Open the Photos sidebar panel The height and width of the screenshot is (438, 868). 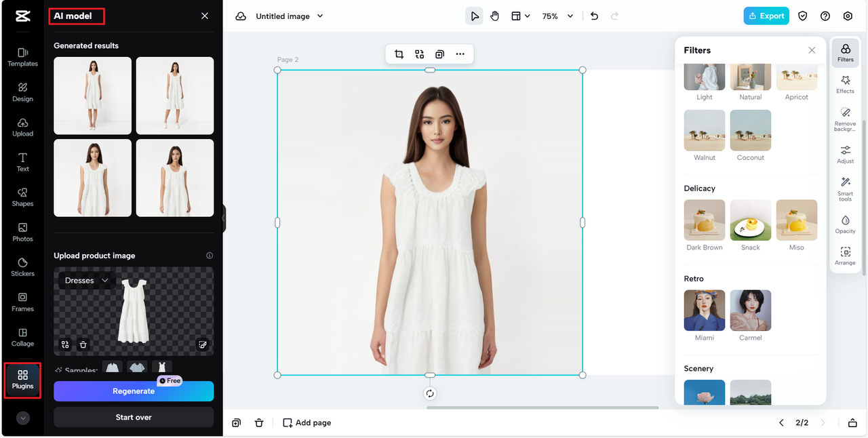click(x=22, y=233)
